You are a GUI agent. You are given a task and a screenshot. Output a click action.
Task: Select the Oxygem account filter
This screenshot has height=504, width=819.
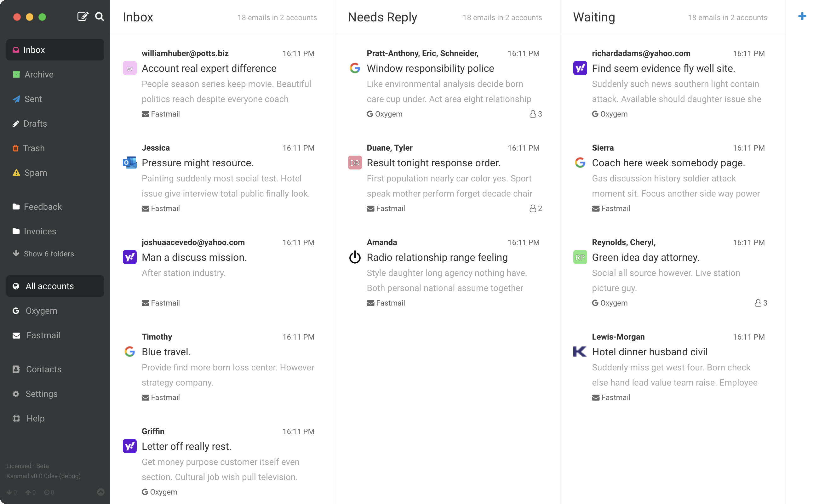[41, 311]
